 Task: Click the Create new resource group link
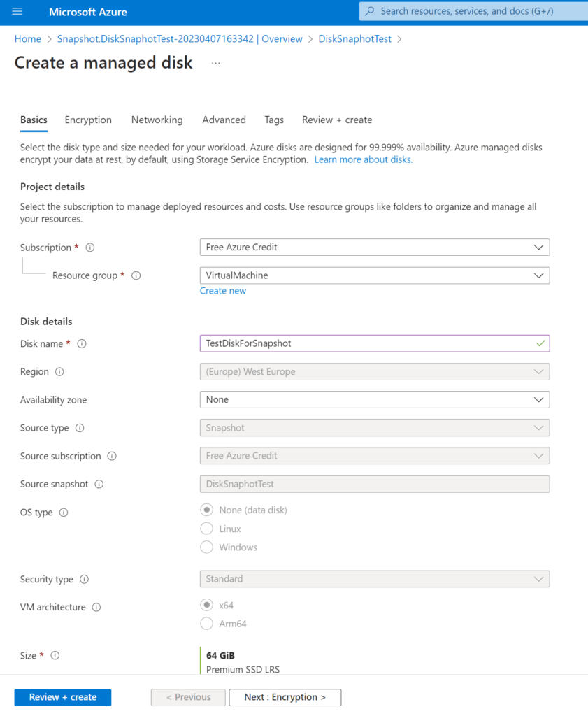click(x=223, y=291)
